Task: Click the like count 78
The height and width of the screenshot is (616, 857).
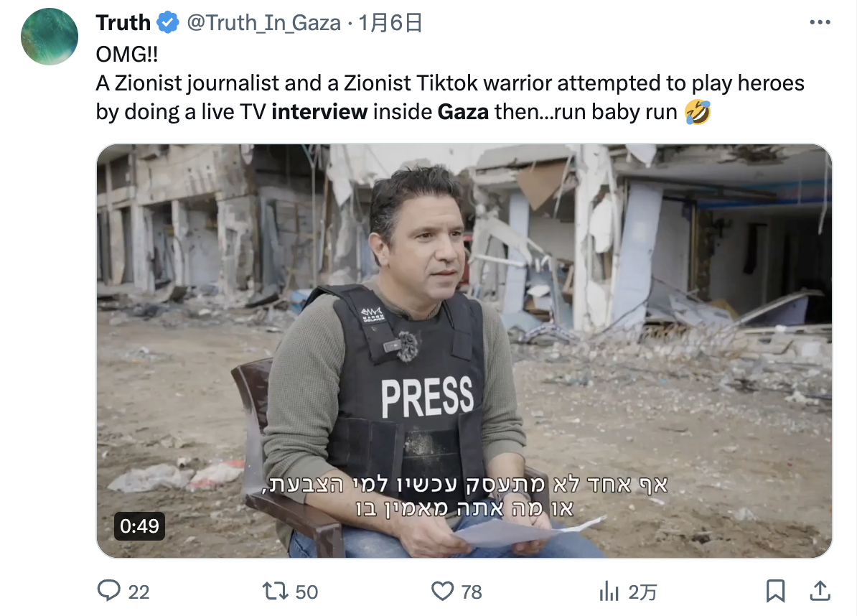Action: (472, 592)
